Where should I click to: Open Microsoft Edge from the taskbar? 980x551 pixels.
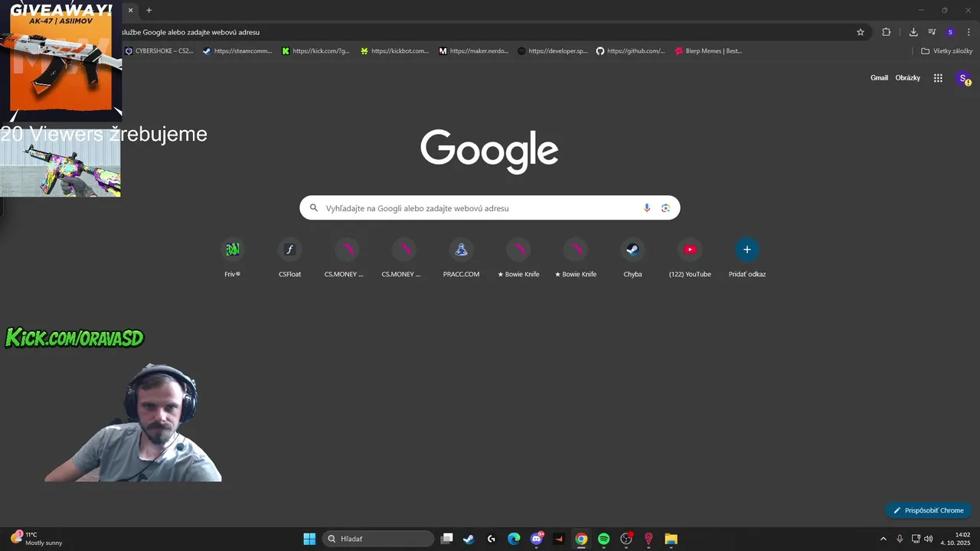click(514, 539)
